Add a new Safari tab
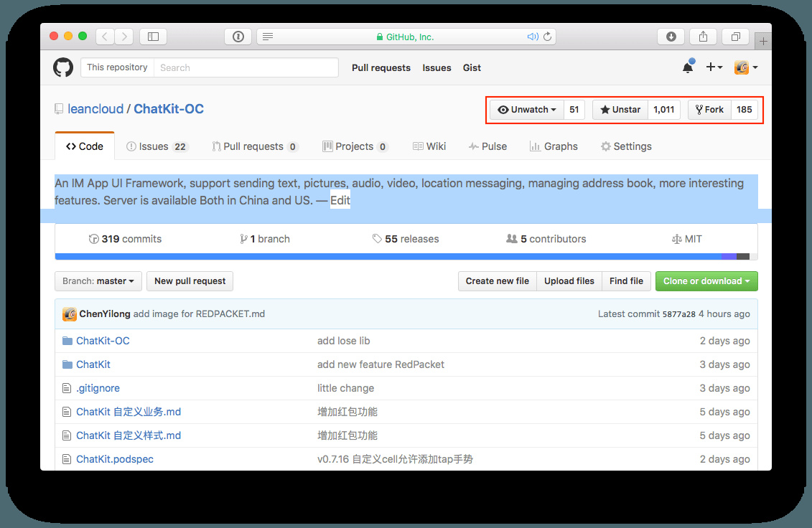This screenshot has height=528, width=812. pyautogui.click(x=763, y=41)
